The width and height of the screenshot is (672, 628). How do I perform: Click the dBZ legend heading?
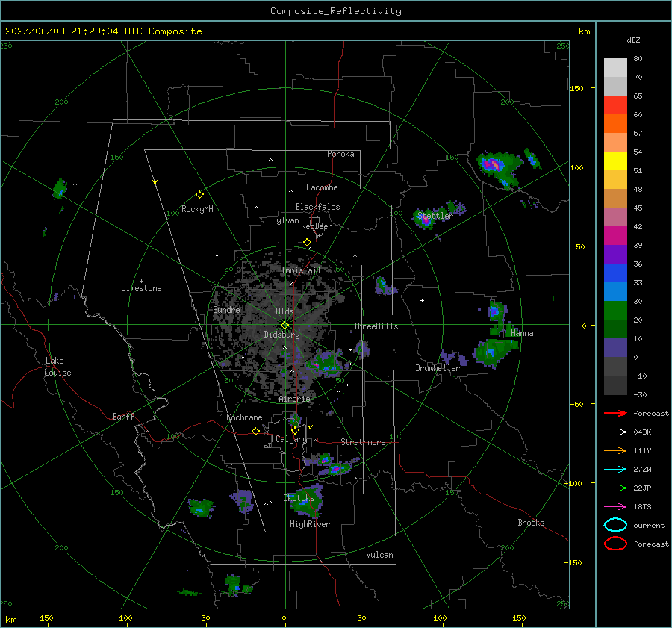coord(633,40)
